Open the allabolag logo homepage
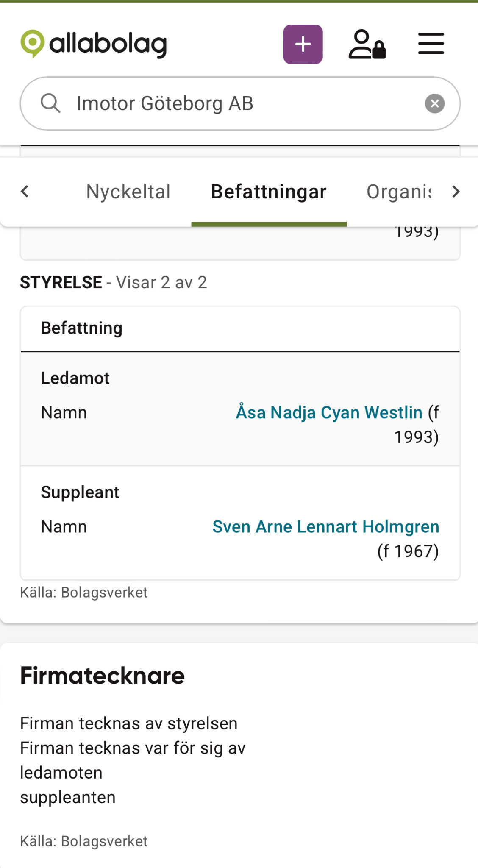This screenshot has height=868, width=478. tap(94, 44)
